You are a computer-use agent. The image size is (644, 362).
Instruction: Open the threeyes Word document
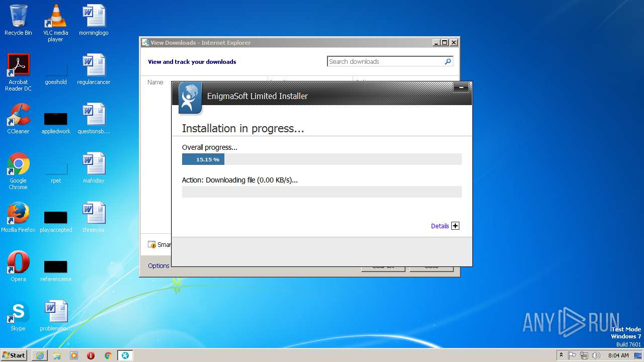(94, 217)
